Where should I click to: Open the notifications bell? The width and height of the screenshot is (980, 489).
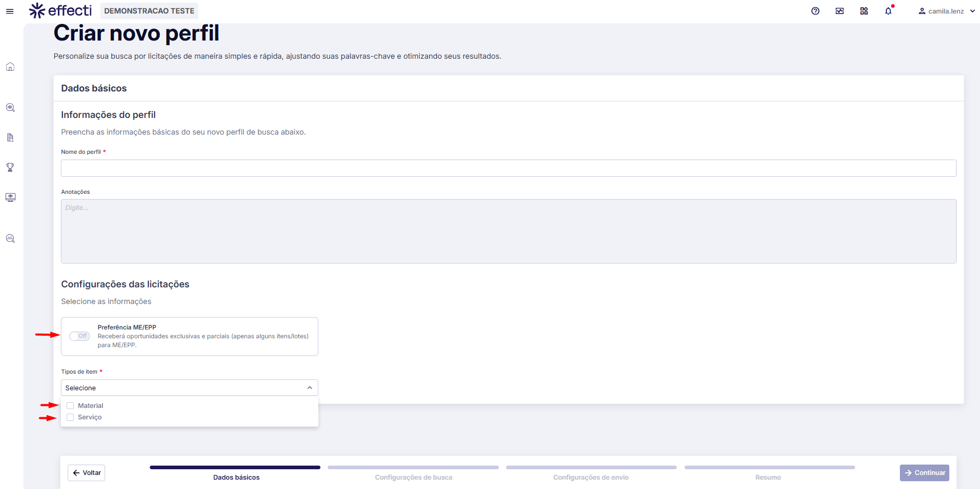(888, 11)
